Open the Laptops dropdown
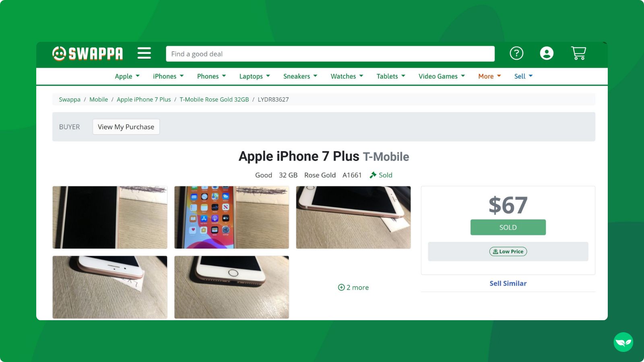This screenshot has width=644, height=362. 254,76
